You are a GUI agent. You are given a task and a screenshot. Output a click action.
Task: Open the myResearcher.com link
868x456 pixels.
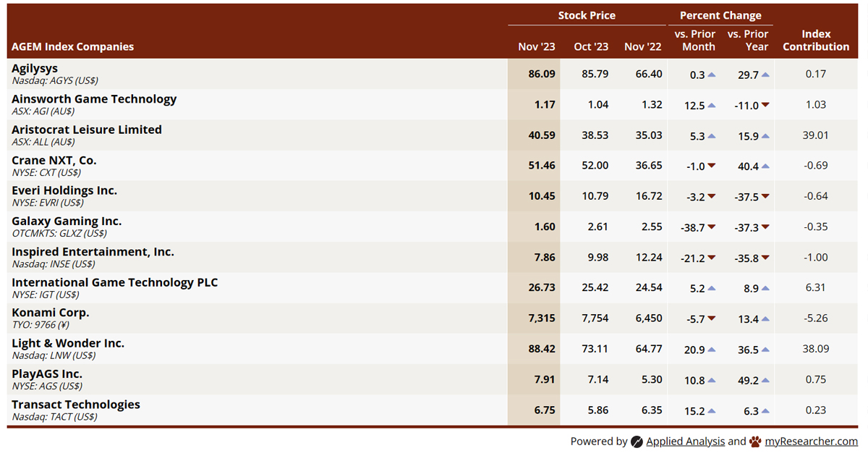[812, 442]
